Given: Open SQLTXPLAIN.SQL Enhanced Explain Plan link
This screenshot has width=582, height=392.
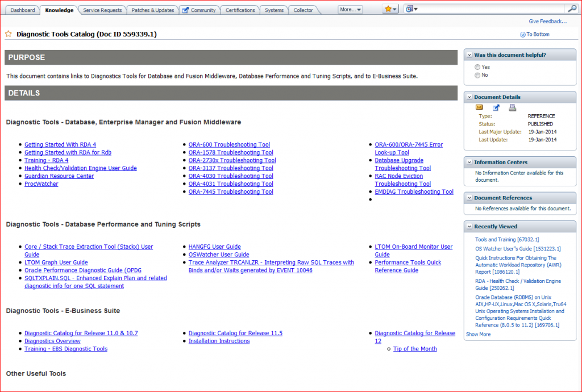Looking at the screenshot, I should point(95,282).
